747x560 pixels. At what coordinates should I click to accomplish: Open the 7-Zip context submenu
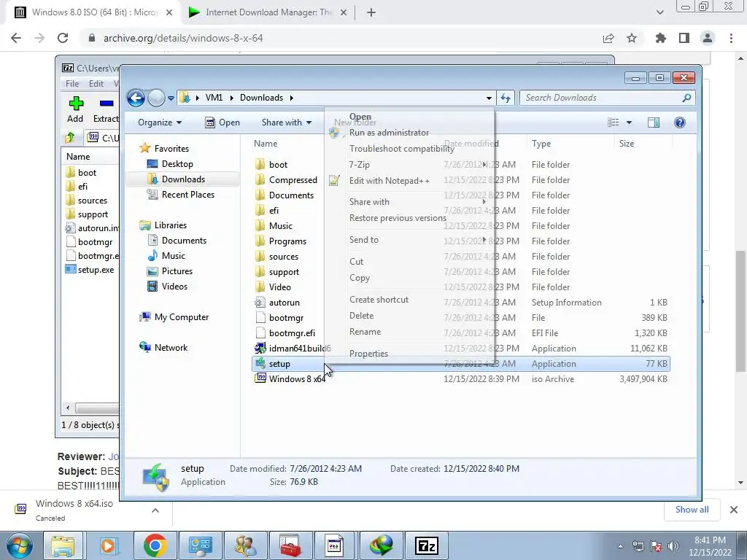(x=359, y=165)
